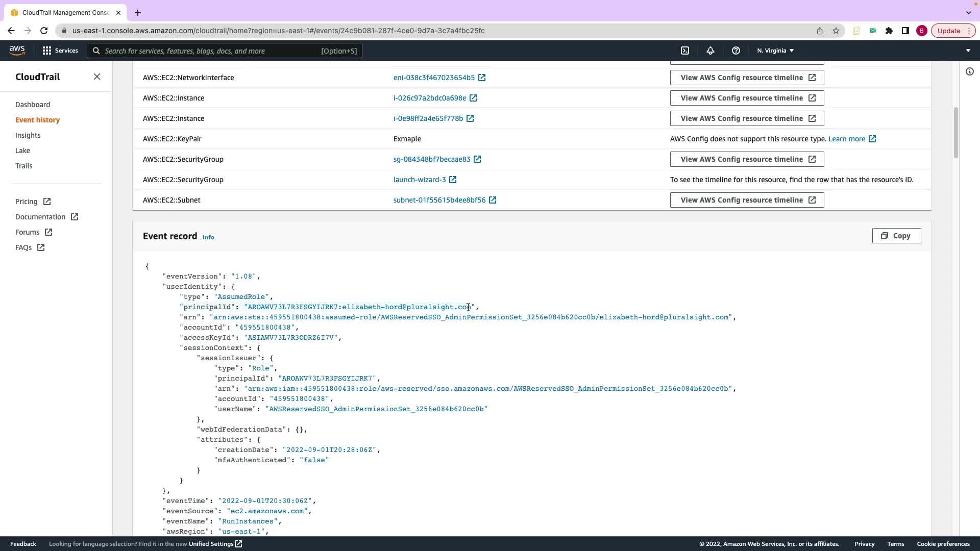View Config timeline for subnet resource
The height and width of the screenshot is (551, 980).
747,200
